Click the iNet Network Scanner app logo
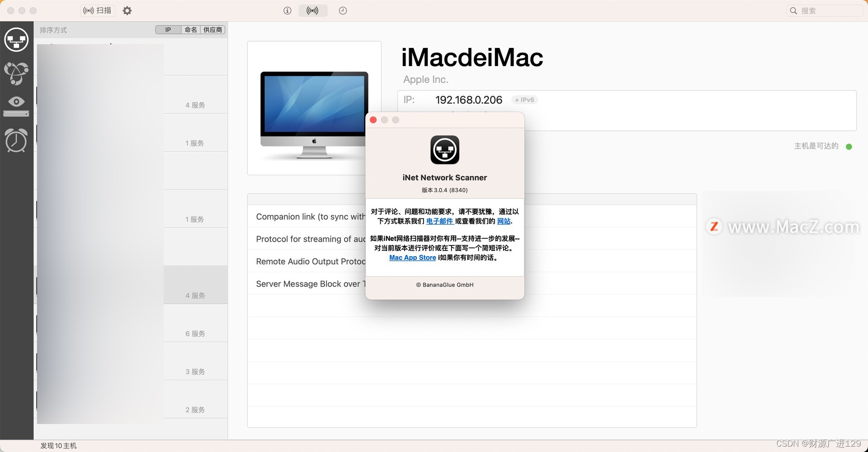Image resolution: width=868 pixels, height=452 pixels. point(444,150)
